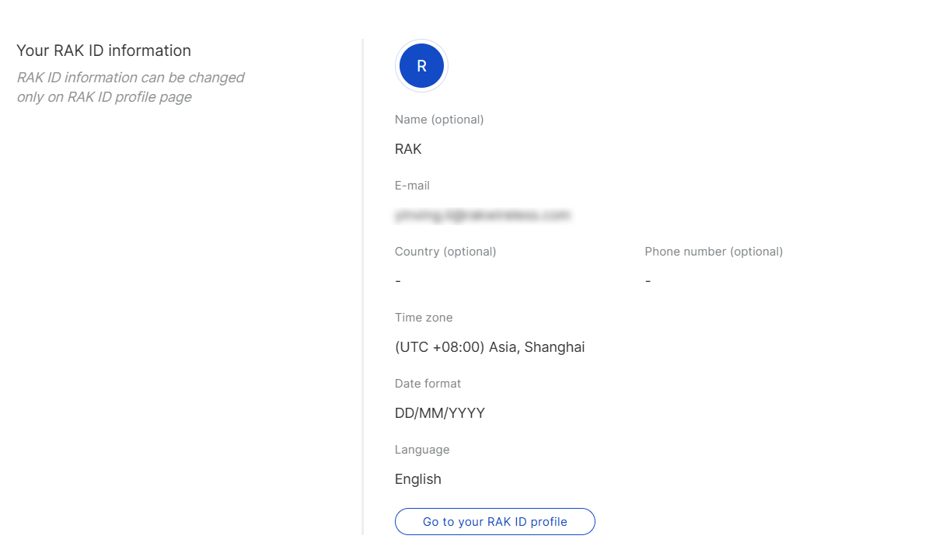This screenshot has width=946, height=560.
Task: Select the Time zone value Asia, Shanghai
Action: click(489, 346)
